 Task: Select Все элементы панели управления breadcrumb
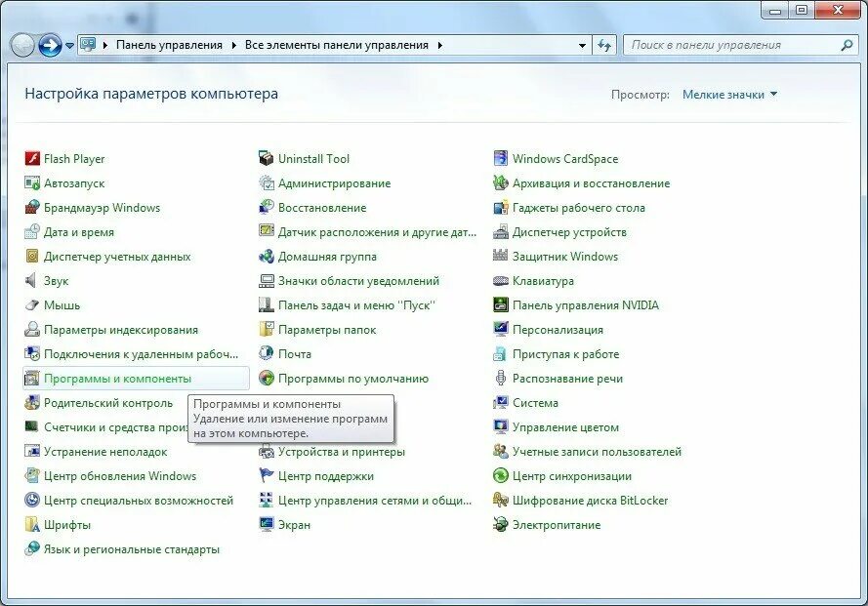337,46
